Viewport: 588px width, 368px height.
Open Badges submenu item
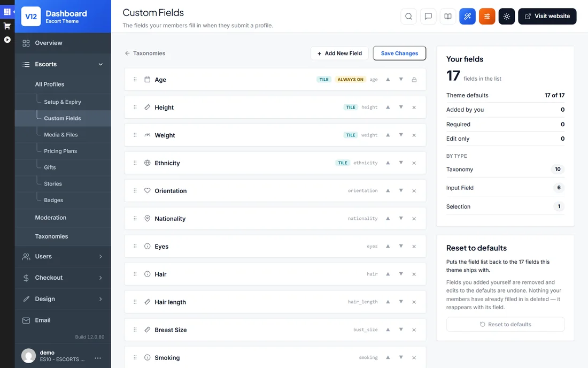(53, 200)
